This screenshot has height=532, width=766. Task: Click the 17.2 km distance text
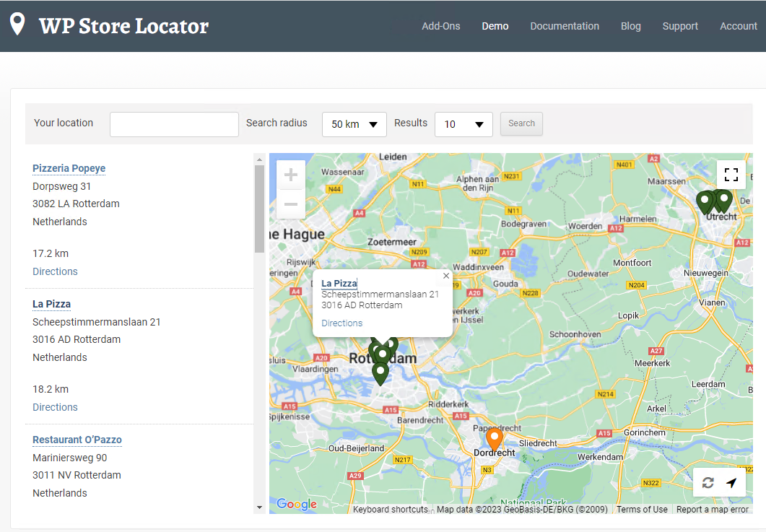coord(51,253)
